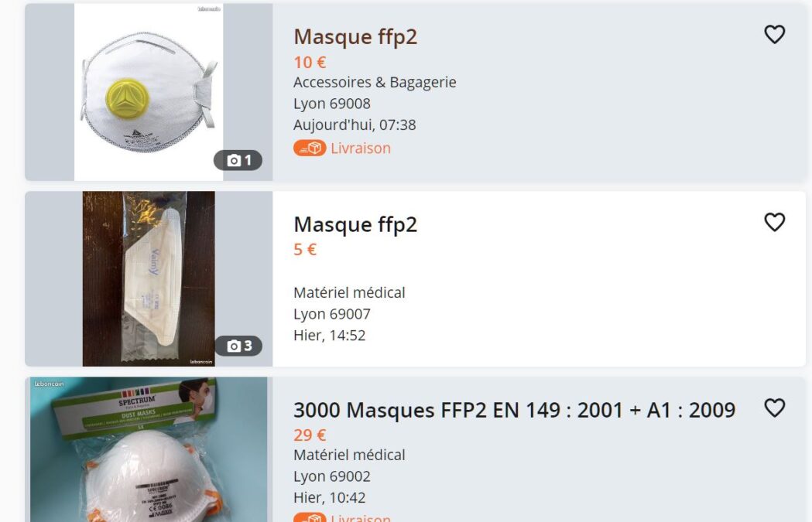Open the Masque ffp2 title priced 5 €
Image resolution: width=812 pixels, height=522 pixels.
tap(355, 225)
